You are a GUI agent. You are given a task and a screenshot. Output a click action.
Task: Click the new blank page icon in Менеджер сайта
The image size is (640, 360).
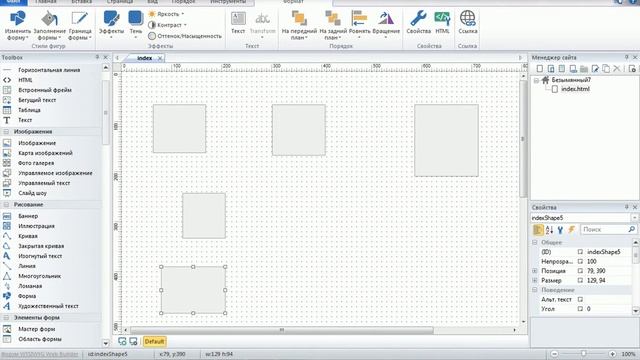[540, 69]
